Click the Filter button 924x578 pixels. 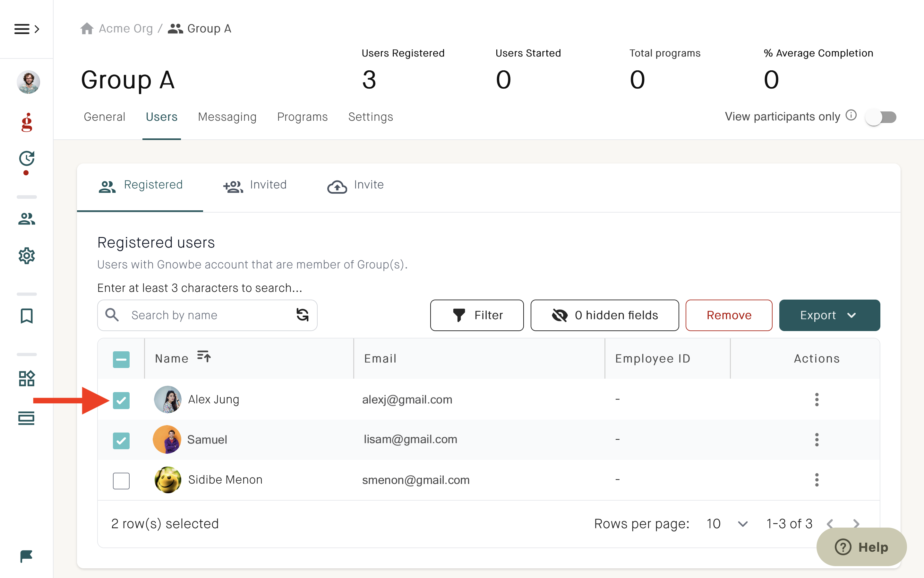click(476, 315)
